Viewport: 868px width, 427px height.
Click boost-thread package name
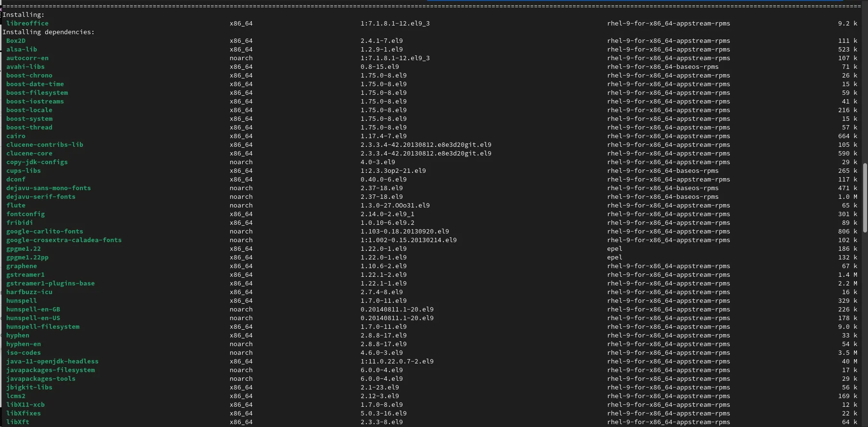[x=29, y=127]
